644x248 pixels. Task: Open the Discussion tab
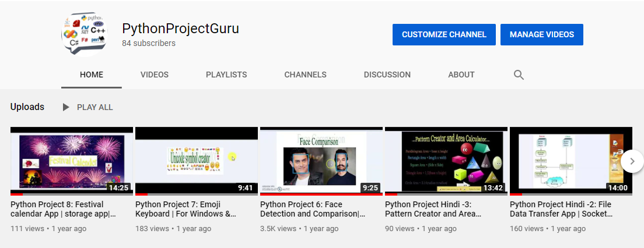[387, 75]
